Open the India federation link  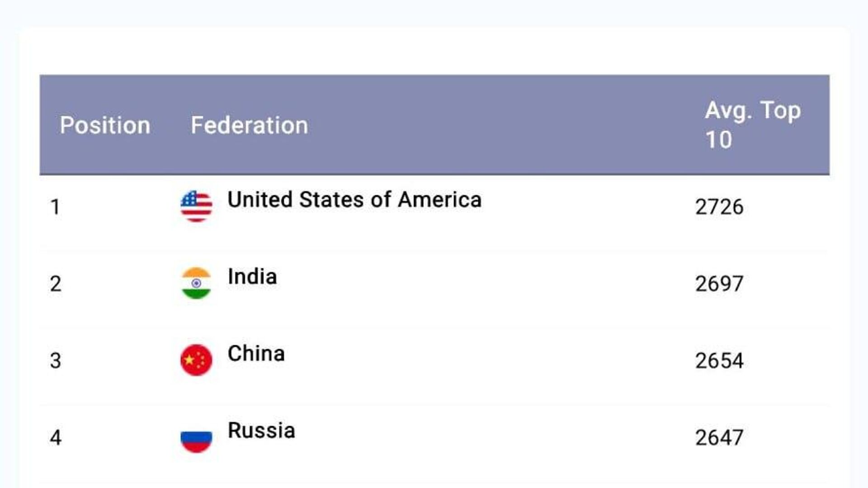pyautogui.click(x=252, y=277)
